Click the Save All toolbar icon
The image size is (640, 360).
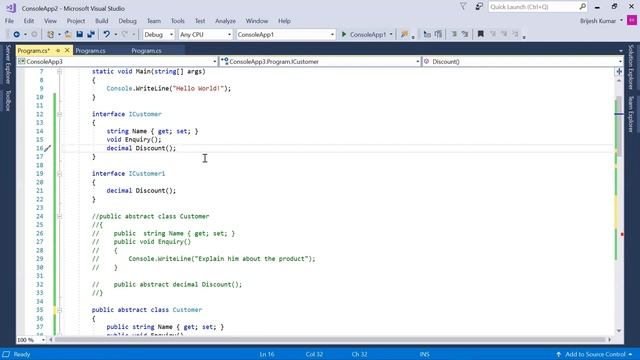coord(91,35)
